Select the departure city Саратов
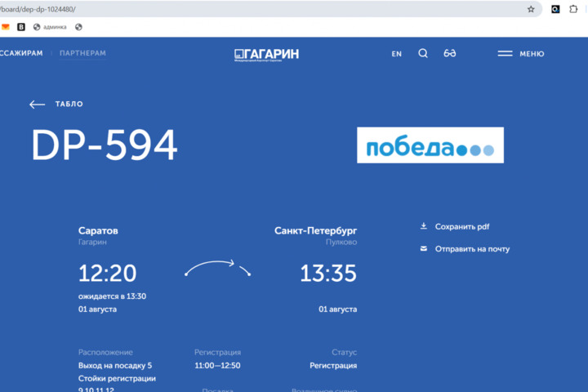The image size is (588, 392). click(x=98, y=230)
